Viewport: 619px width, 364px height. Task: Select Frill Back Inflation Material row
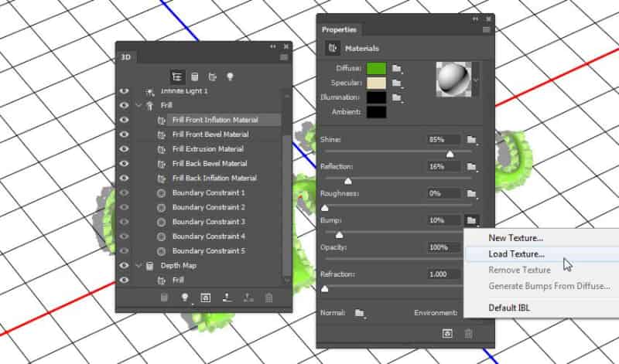[214, 179]
